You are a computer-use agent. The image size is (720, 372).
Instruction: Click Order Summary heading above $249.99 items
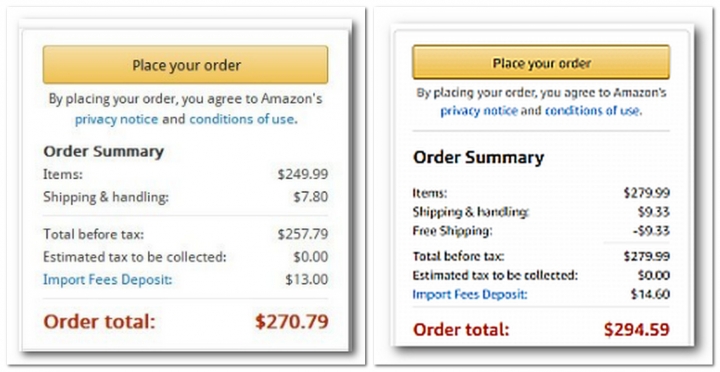[103, 152]
